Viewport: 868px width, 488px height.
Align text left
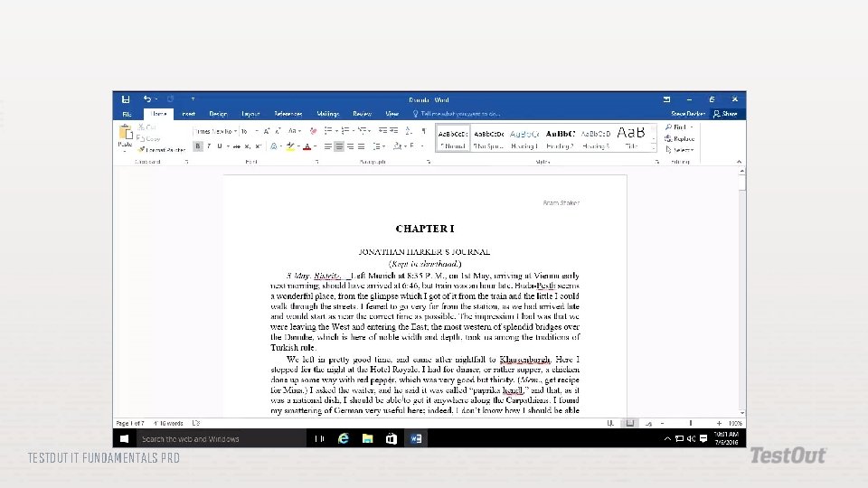coord(327,146)
